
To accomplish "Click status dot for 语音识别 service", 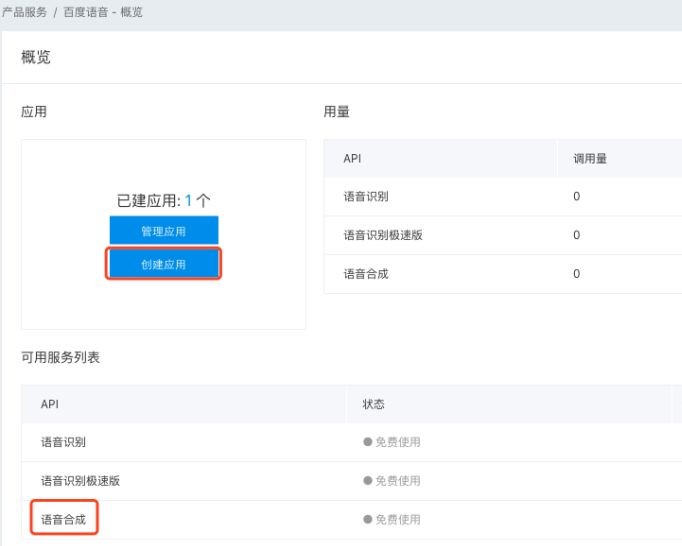I will [x=368, y=442].
